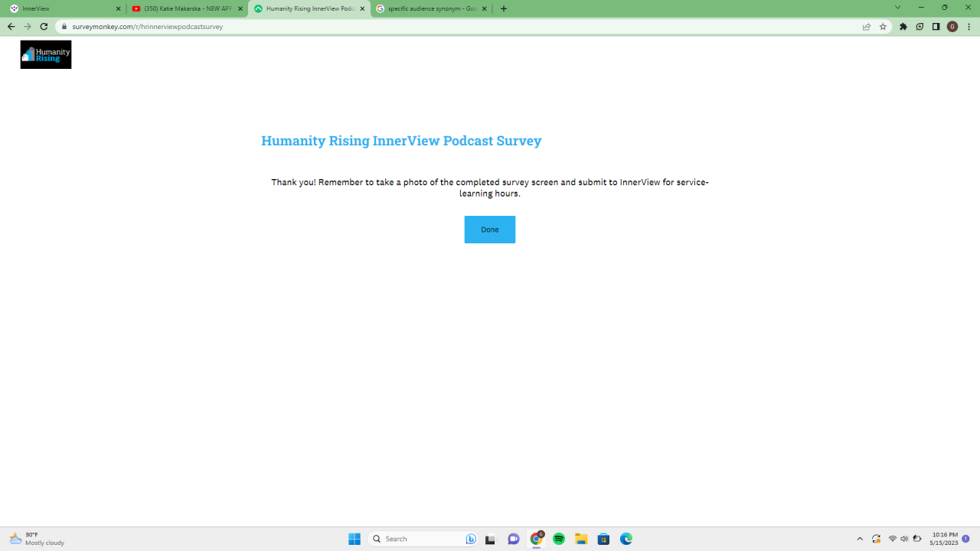
Task: Open File Explorer from the taskbar
Action: click(x=581, y=539)
